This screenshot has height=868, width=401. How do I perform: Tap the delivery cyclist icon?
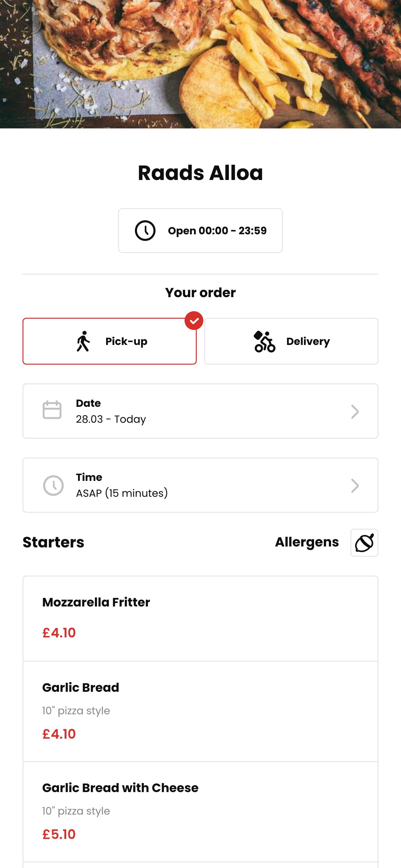[264, 341]
